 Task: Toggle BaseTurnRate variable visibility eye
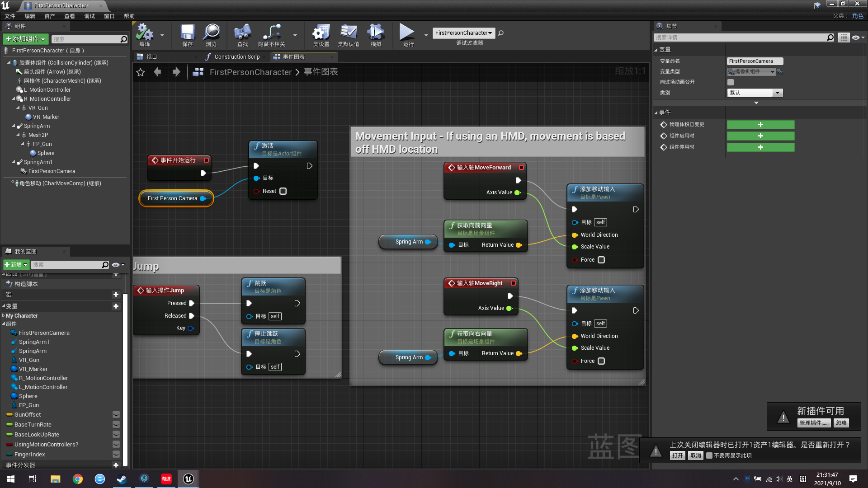point(116,425)
